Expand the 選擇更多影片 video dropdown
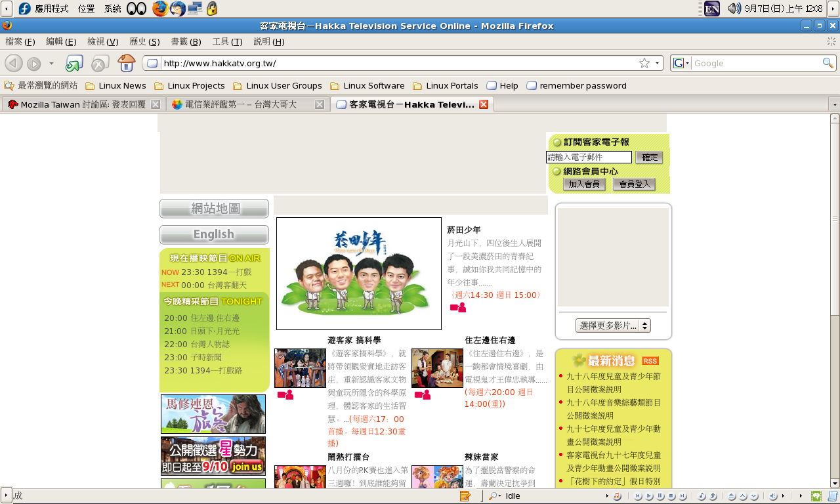The image size is (840, 504). pos(613,325)
